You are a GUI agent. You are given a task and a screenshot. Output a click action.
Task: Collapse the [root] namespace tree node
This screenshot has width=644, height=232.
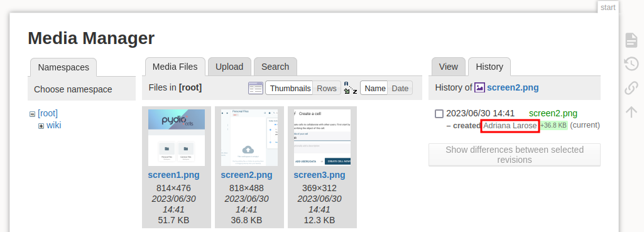pyautogui.click(x=32, y=114)
